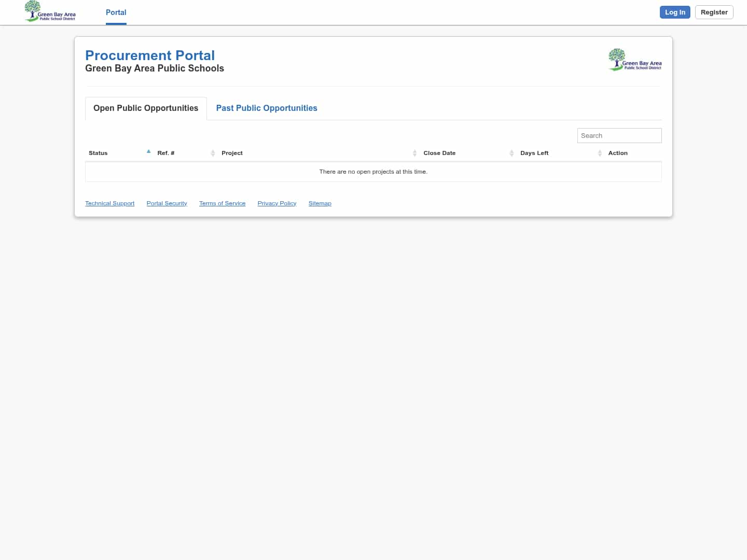Click the Green Bay Area logo in the header
The width and height of the screenshot is (747, 560).
(x=49, y=11)
